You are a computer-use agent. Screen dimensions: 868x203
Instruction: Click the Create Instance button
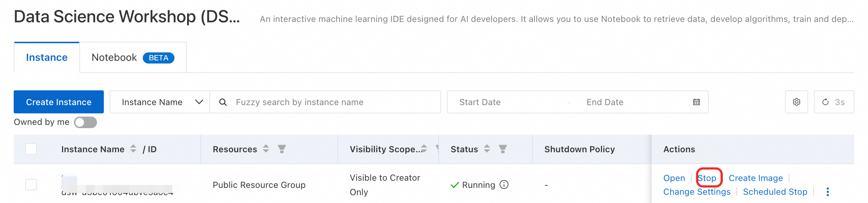[x=59, y=102]
